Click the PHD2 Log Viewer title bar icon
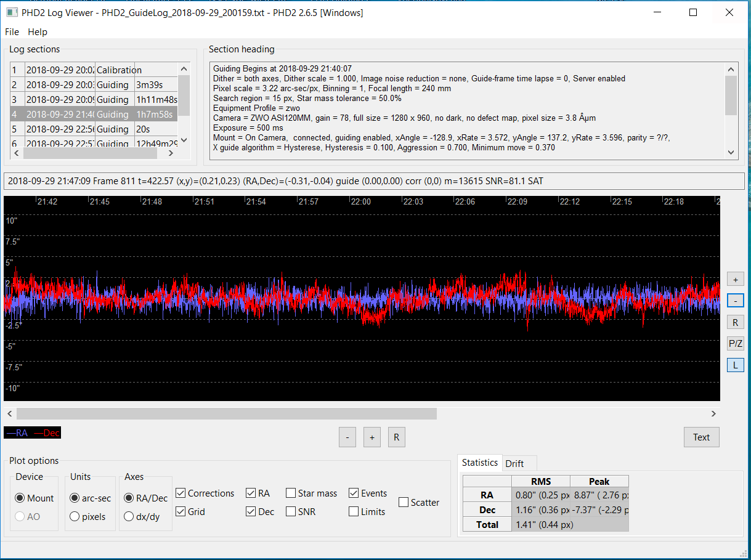Image resolution: width=751 pixels, height=560 pixels. [11, 12]
